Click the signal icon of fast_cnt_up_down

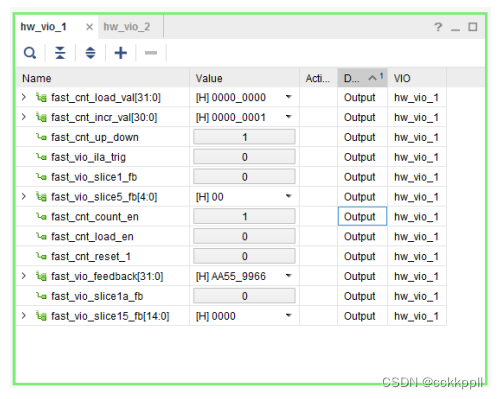click(x=41, y=137)
